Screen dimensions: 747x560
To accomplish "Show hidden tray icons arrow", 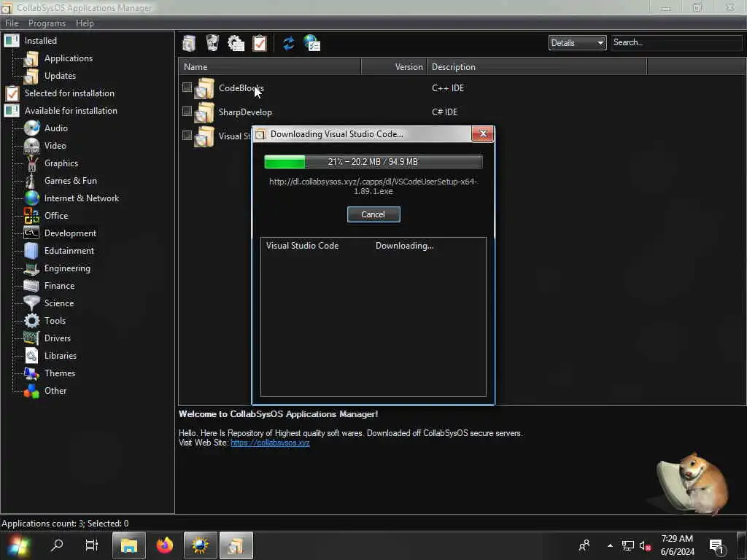I will (610, 545).
